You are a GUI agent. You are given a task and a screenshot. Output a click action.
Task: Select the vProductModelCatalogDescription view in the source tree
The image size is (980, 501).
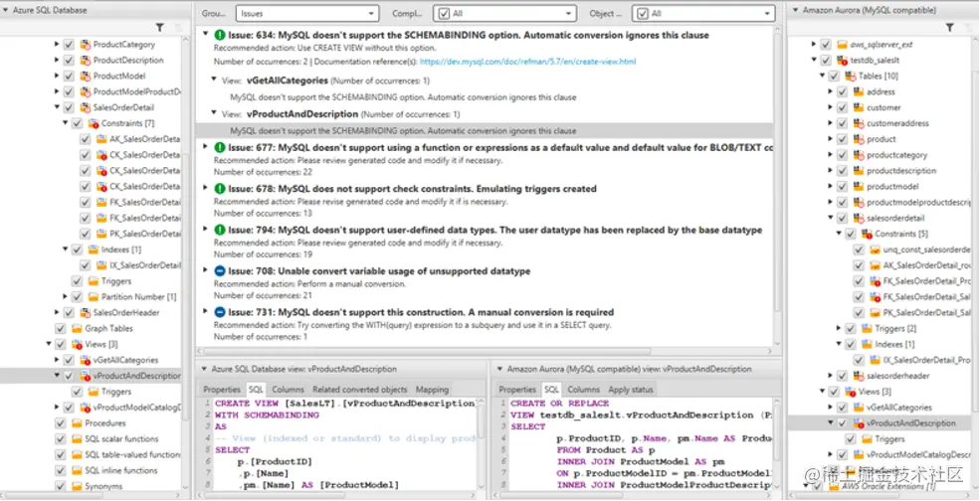click(x=137, y=408)
